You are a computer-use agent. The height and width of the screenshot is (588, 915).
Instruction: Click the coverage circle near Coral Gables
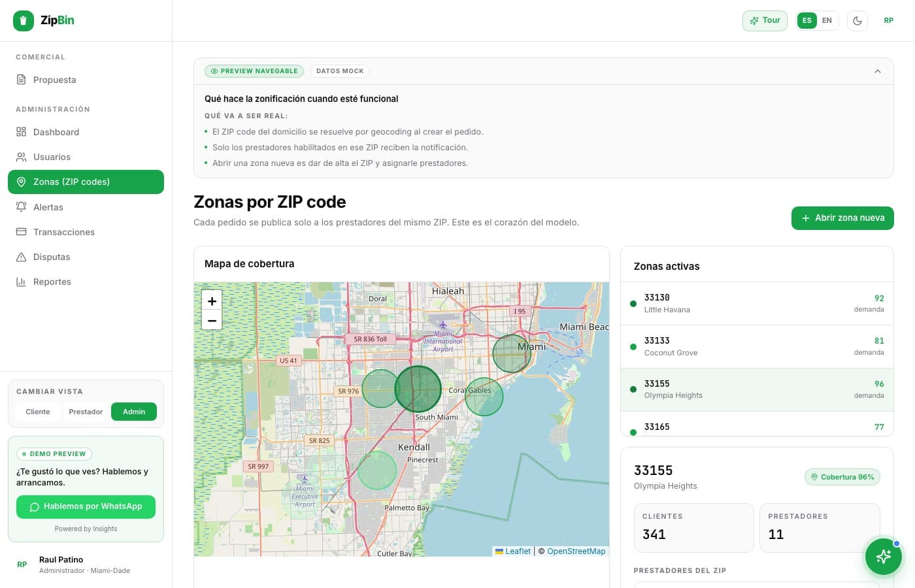coord(484,397)
